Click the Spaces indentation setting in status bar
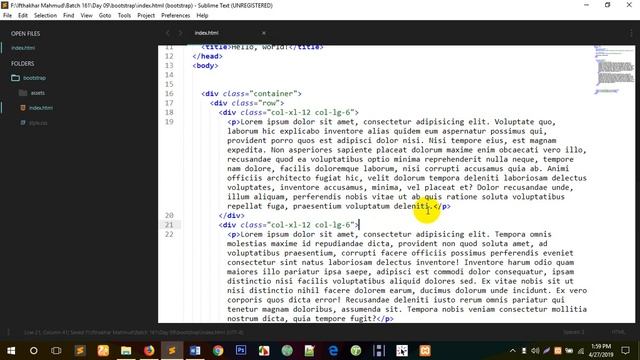 tap(574, 332)
